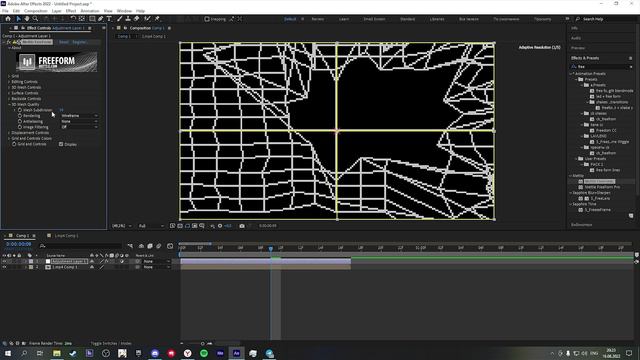Viewport: 640px width, 360px height.
Task: Hide the Lmp4 Comp 1 layer eye
Action: [4, 267]
